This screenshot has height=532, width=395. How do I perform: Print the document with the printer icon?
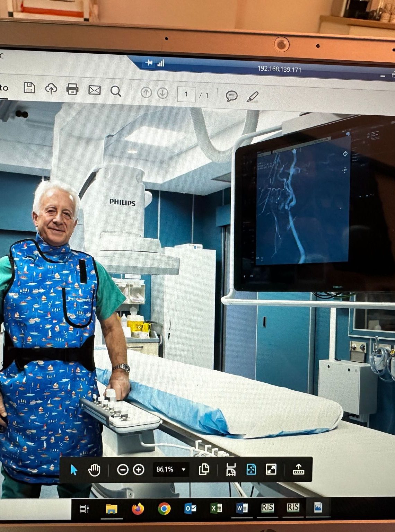point(72,89)
